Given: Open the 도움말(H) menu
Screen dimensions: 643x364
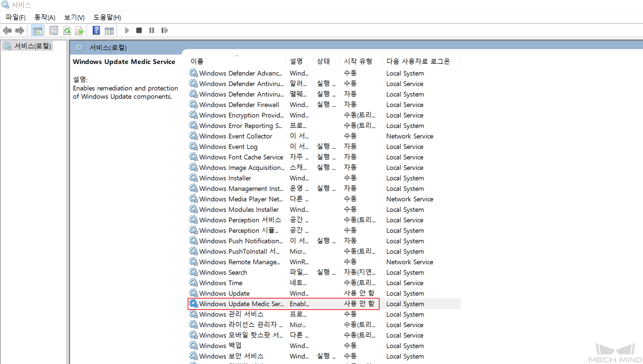Looking at the screenshot, I should (107, 17).
